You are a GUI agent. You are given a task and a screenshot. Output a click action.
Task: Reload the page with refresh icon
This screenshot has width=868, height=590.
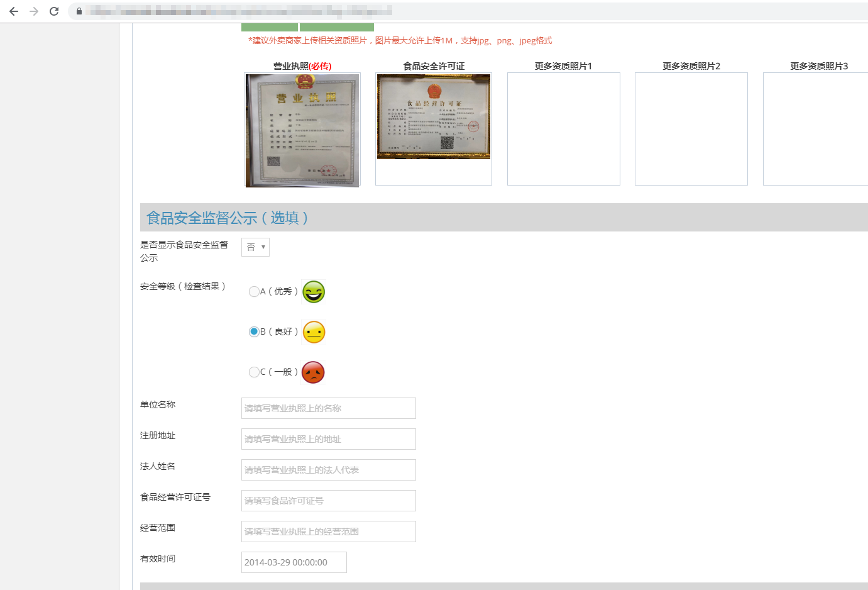point(54,11)
